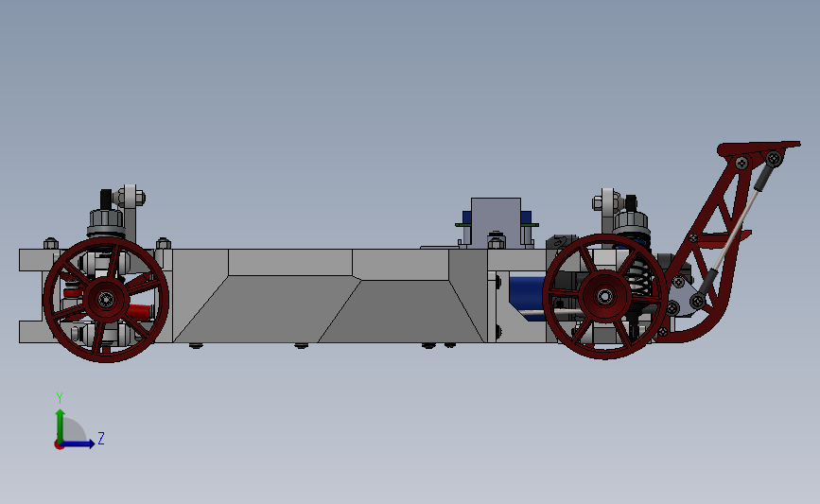This screenshot has width=820, height=504.
Task: Click the Z label on the orientation triad
Action: pos(101,438)
